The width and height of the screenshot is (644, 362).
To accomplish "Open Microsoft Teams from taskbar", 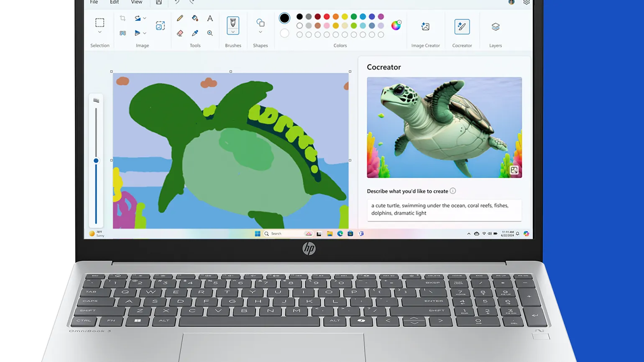I will [361, 234].
